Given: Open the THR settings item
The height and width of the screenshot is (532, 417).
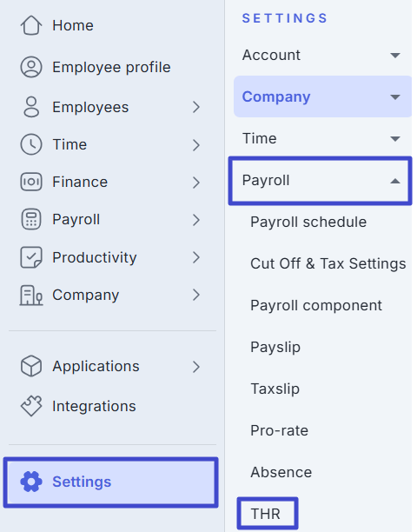Looking at the screenshot, I should pyautogui.click(x=266, y=514).
